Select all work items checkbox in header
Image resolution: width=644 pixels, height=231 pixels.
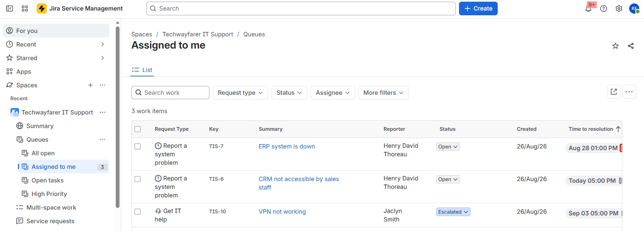pyautogui.click(x=137, y=129)
